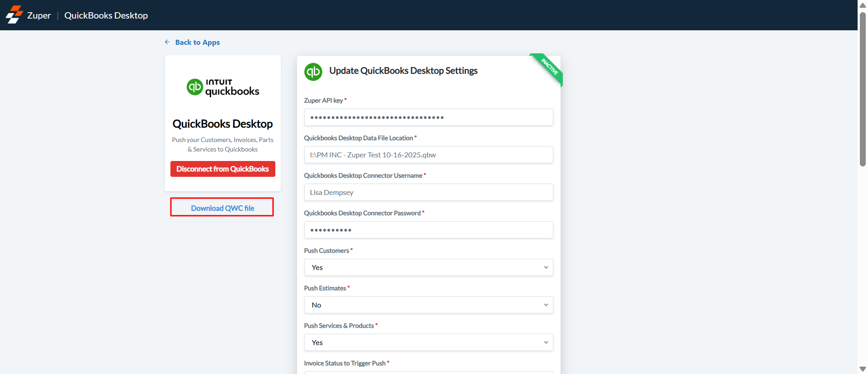
Task: Click the QuickBooks icon beside the settings title
Action: [x=313, y=72]
